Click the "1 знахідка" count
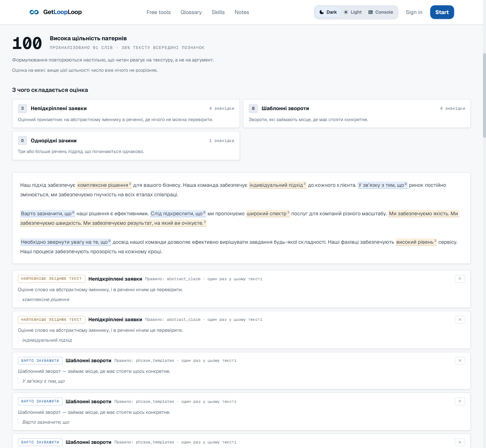Viewport: 486px width, 448px height. pos(222,141)
